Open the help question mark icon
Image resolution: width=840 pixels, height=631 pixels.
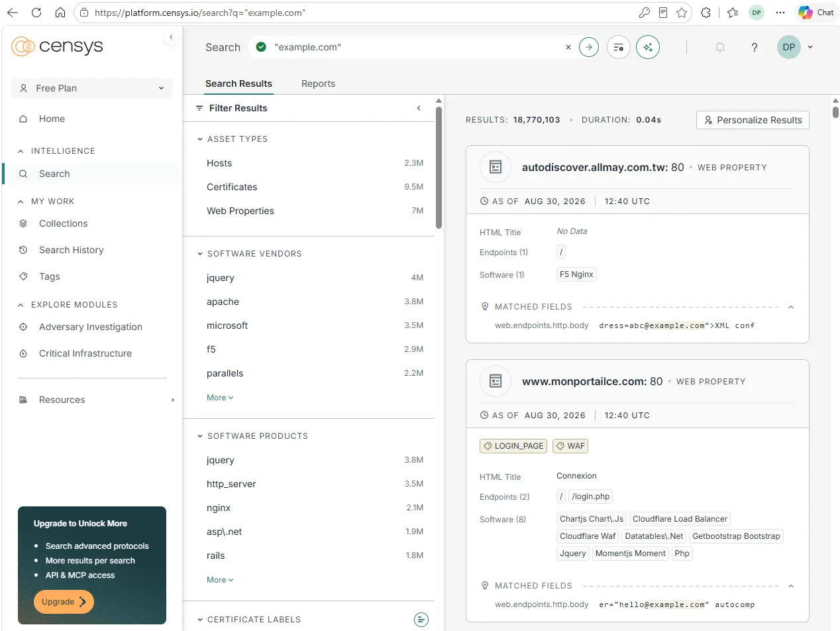pyautogui.click(x=755, y=47)
